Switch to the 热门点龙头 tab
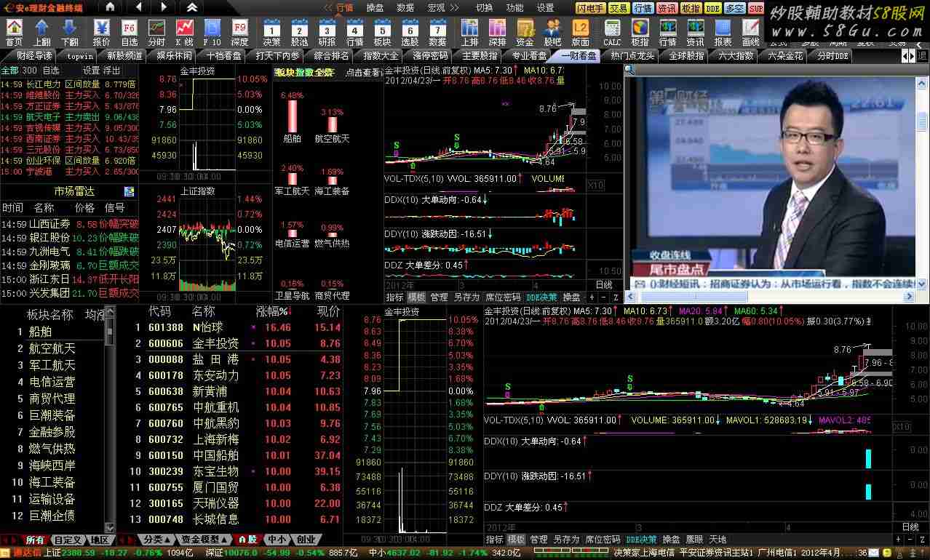930x560 pixels. pyautogui.click(x=632, y=56)
